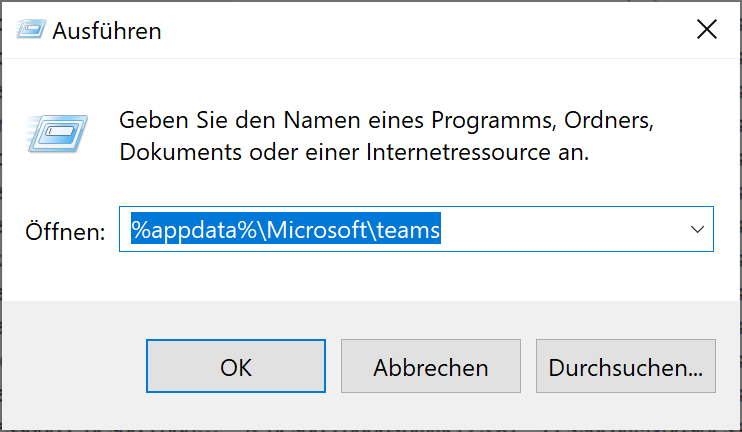Click the Öffnen: label

tap(65, 231)
